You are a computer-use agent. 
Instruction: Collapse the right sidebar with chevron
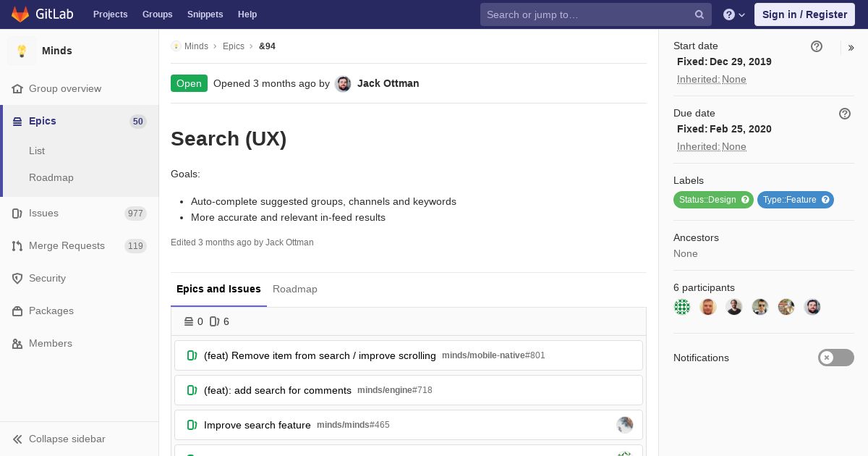point(851,48)
